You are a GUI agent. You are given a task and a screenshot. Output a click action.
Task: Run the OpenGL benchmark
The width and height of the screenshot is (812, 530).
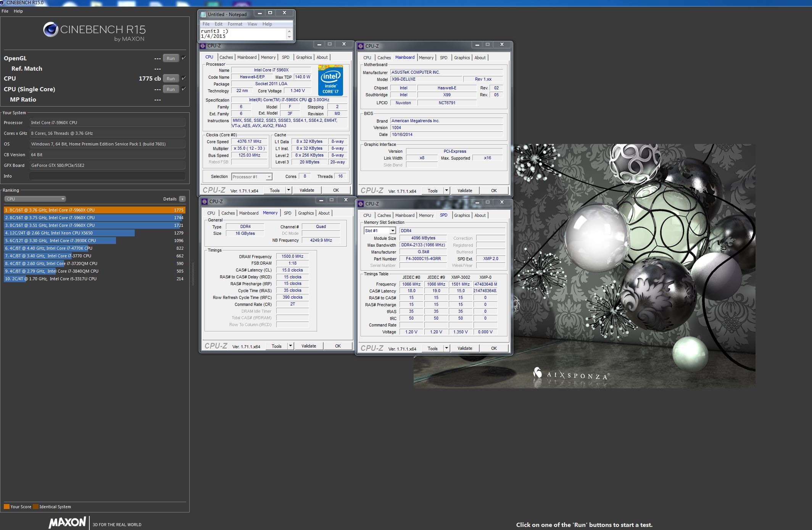click(x=171, y=58)
